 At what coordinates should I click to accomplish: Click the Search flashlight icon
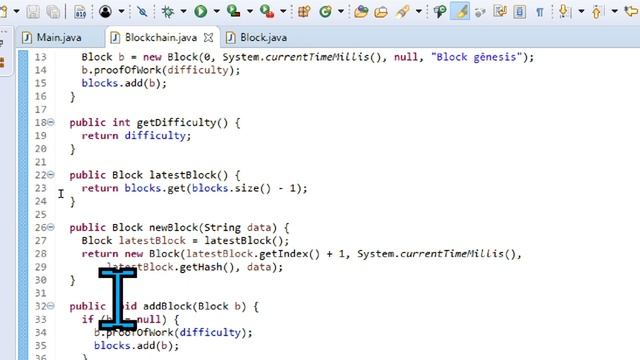pos(402,11)
